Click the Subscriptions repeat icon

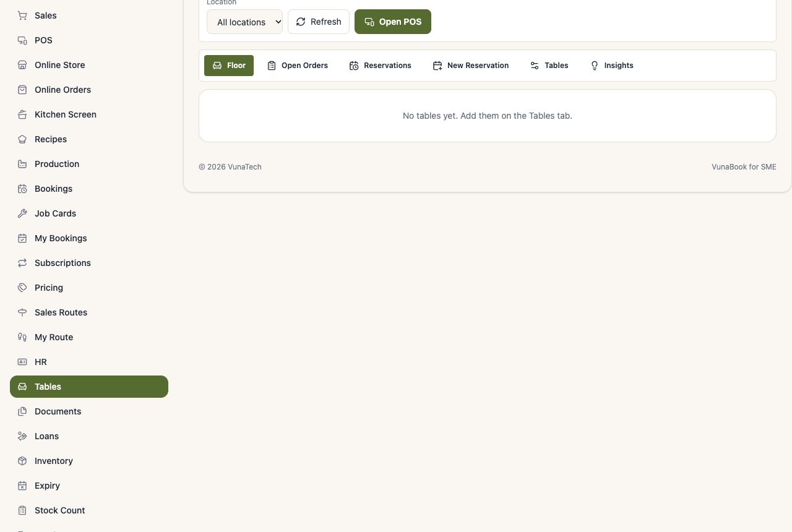(x=22, y=263)
